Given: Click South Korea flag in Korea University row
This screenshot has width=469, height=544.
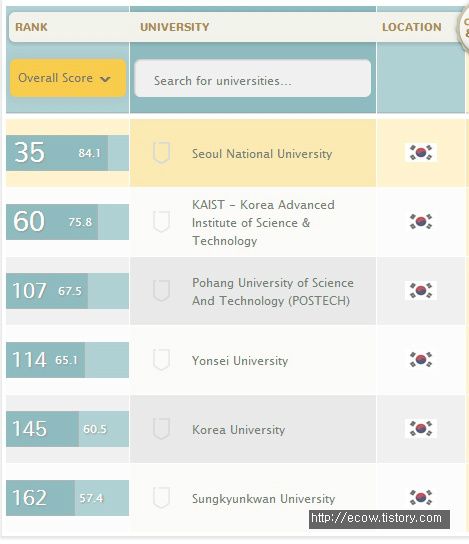Looking at the screenshot, I should tap(421, 428).
